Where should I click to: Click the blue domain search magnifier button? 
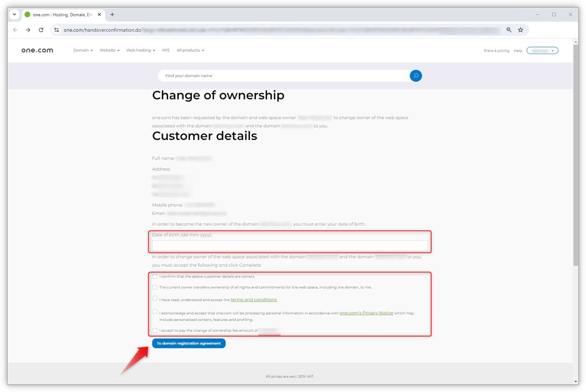[x=416, y=76]
